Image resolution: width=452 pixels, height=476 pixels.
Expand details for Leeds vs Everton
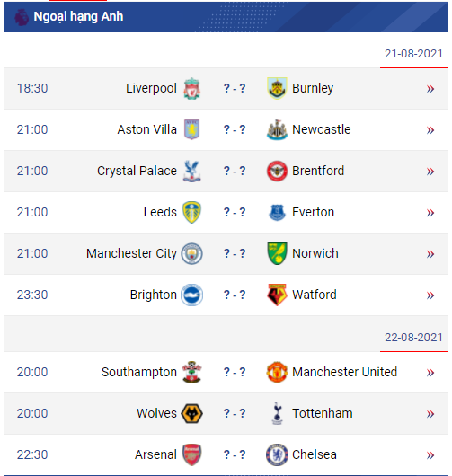(430, 213)
